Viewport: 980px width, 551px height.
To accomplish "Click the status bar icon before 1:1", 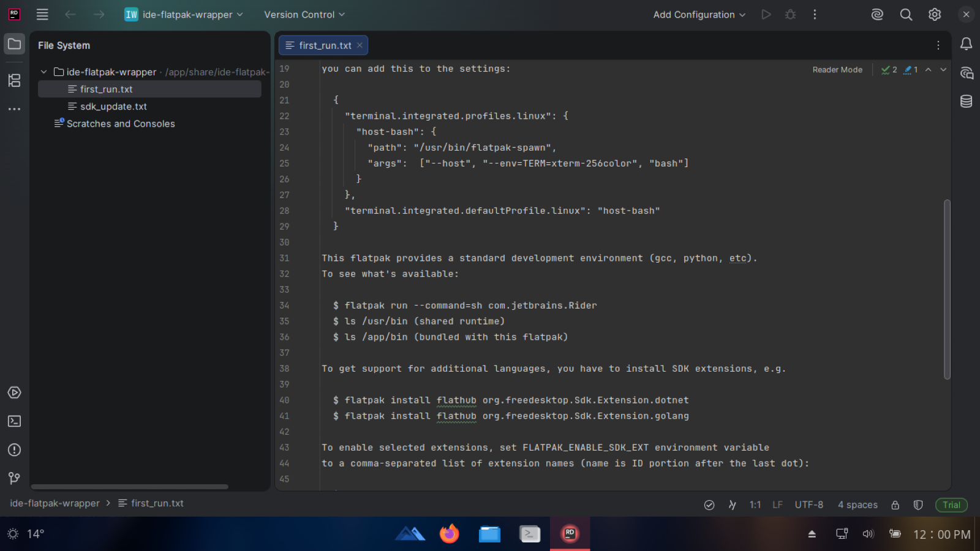I will tap(732, 505).
